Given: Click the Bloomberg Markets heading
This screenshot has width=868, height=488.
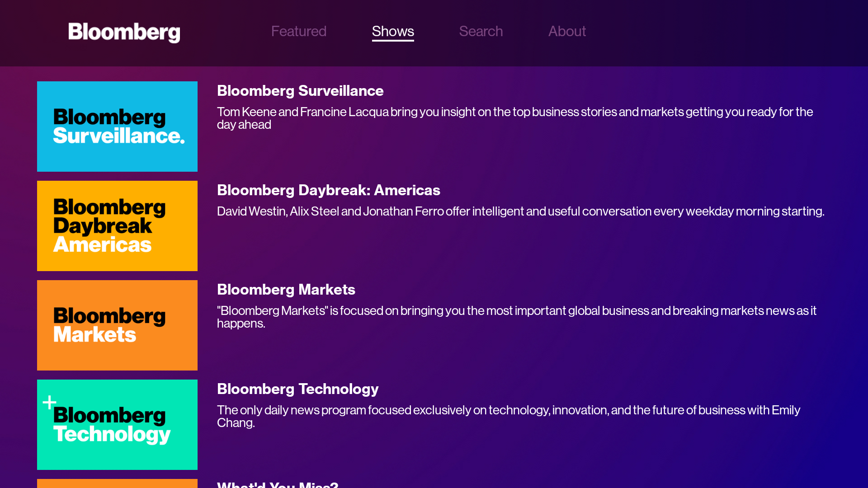Looking at the screenshot, I should [286, 289].
